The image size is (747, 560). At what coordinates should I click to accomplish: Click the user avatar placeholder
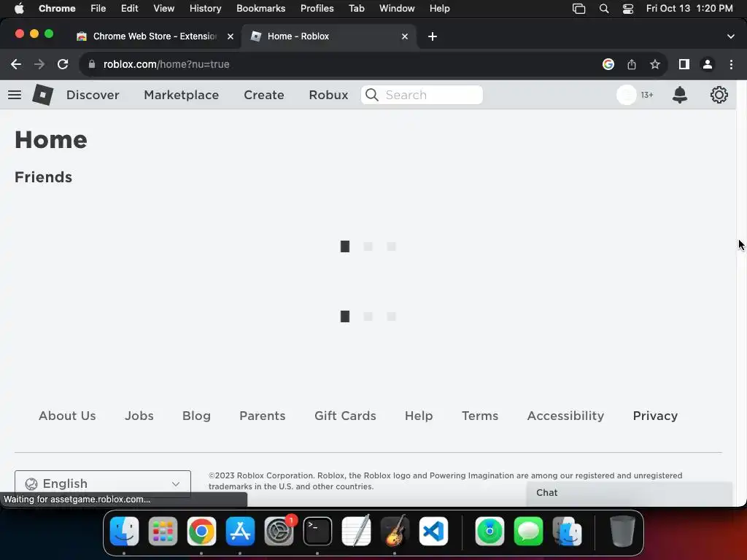point(627,95)
